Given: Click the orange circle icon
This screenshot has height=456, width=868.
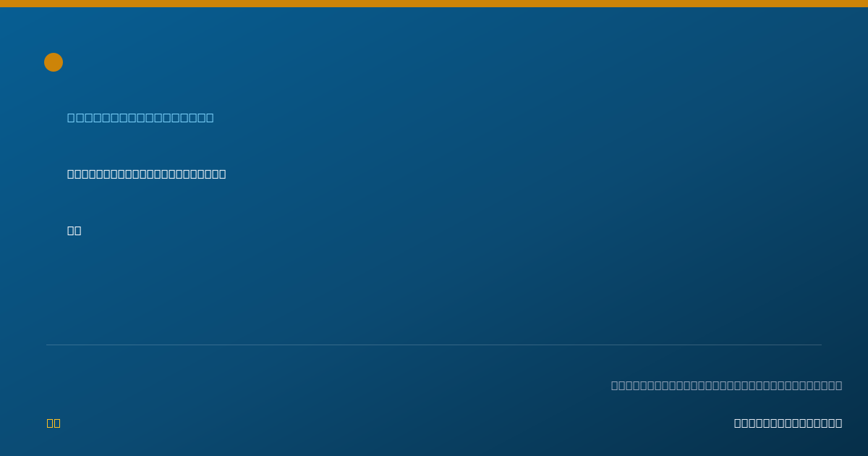Looking at the screenshot, I should click(x=54, y=62).
